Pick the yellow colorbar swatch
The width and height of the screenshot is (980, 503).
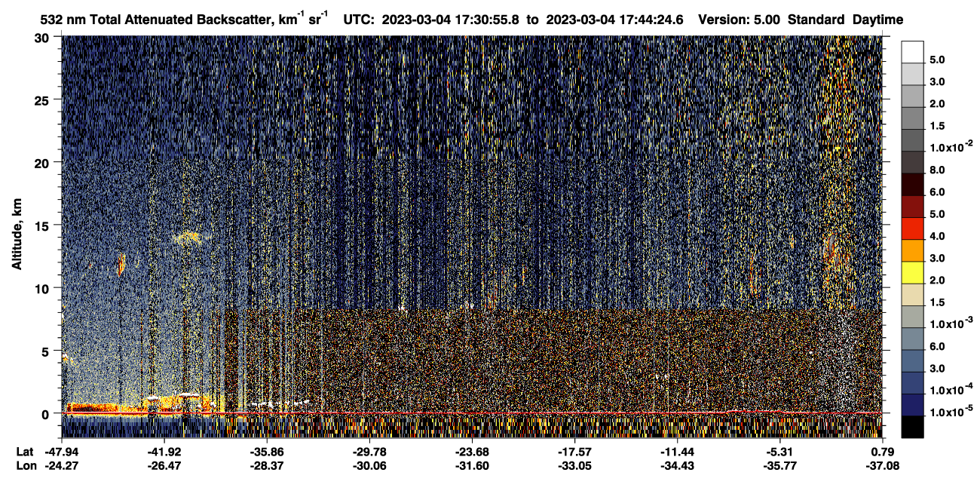point(912,272)
